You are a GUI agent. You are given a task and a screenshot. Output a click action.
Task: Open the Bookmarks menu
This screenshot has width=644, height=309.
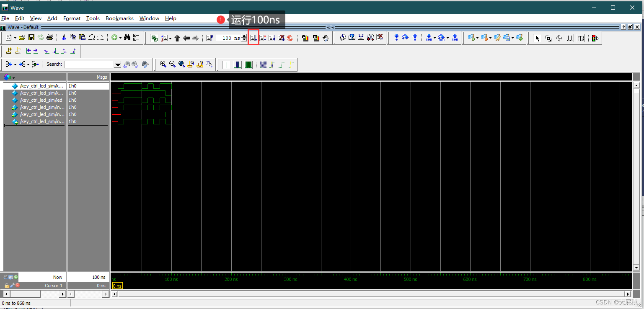(119, 18)
